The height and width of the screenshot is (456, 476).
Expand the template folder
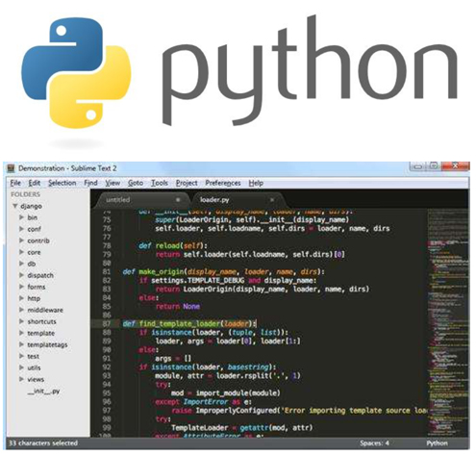pos(21,333)
